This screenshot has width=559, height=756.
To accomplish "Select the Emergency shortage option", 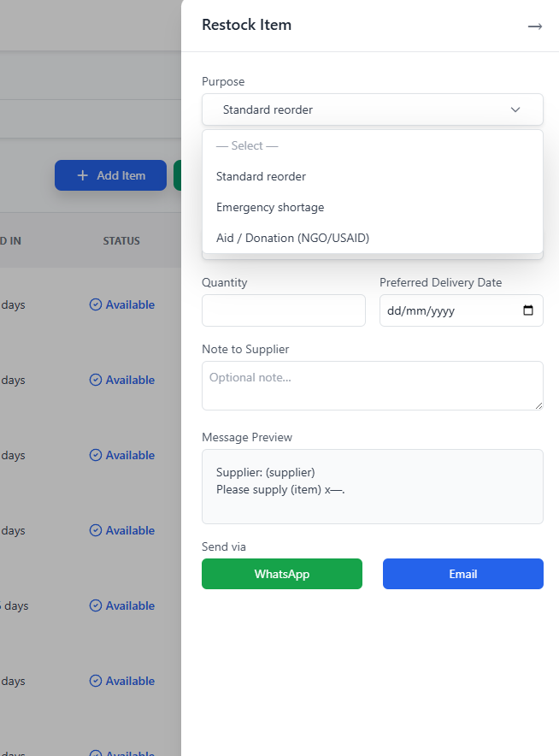I will (x=270, y=207).
